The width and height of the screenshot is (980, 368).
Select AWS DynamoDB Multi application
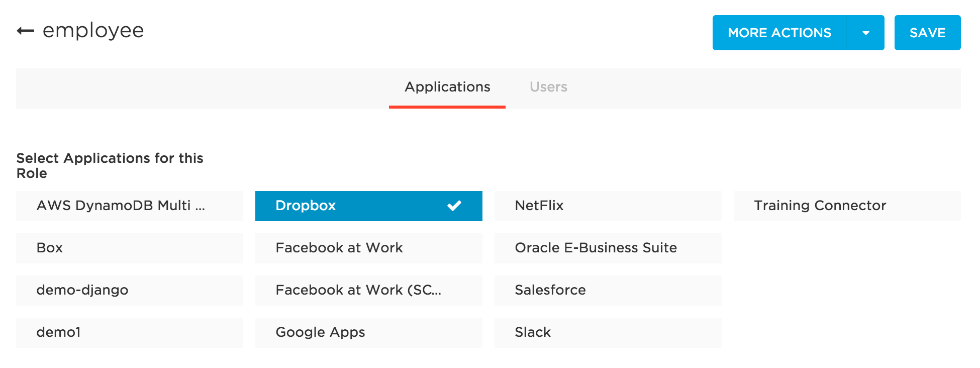[x=130, y=206]
